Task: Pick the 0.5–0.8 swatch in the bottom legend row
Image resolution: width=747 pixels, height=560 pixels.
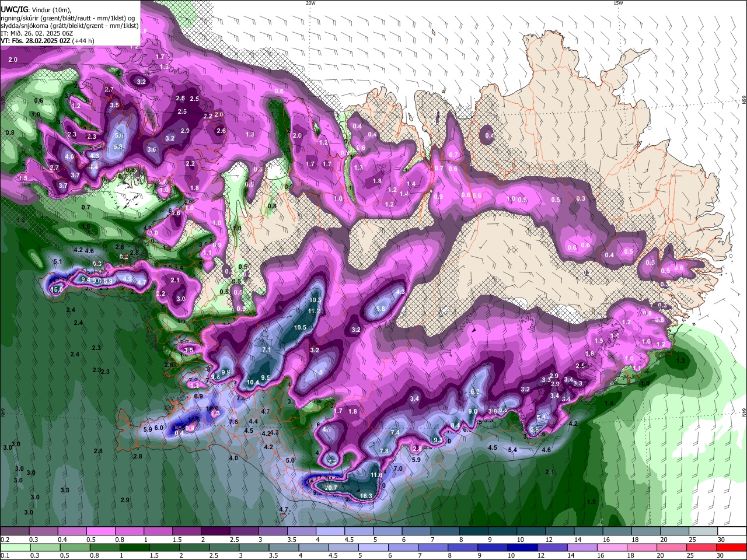Action: [75, 548]
